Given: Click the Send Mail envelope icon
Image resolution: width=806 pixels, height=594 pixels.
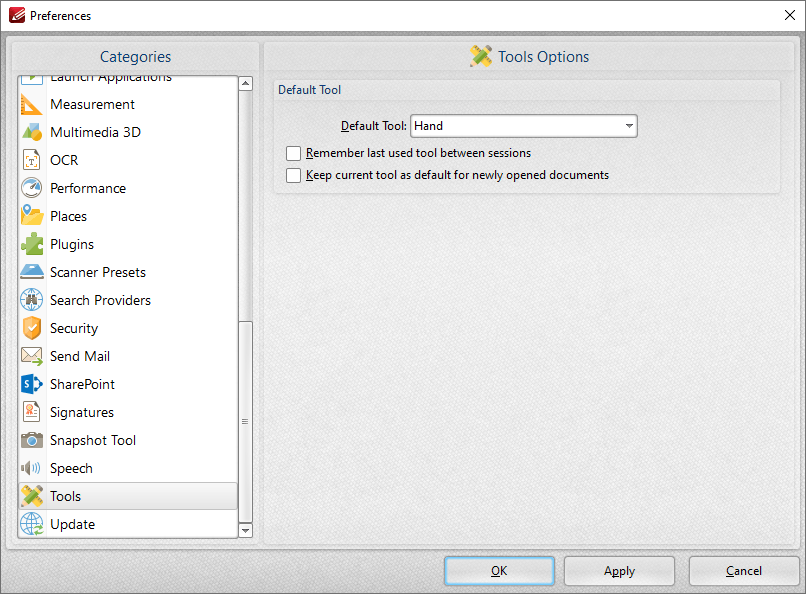Looking at the screenshot, I should (31, 356).
